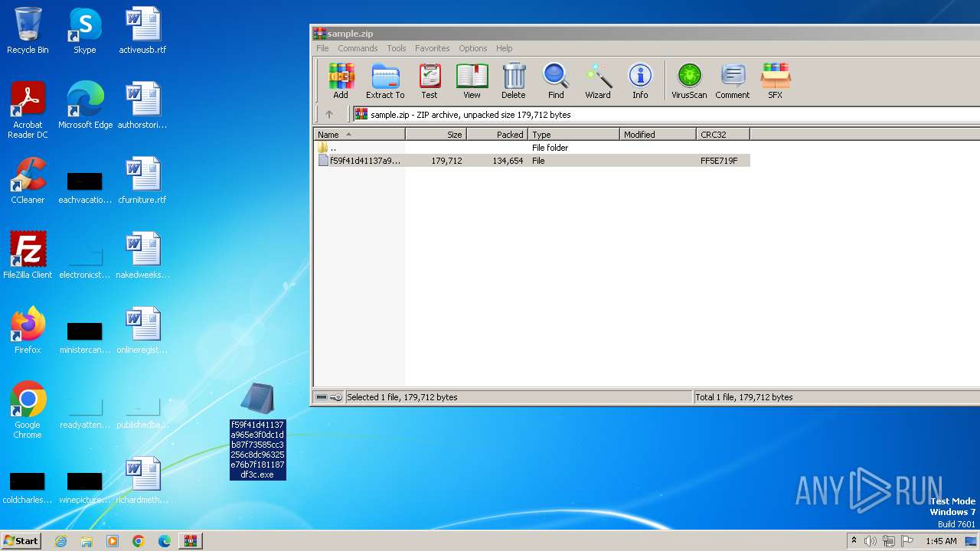The image size is (980, 551).
Task: Sort by Type column header
Action: pyautogui.click(x=573, y=135)
